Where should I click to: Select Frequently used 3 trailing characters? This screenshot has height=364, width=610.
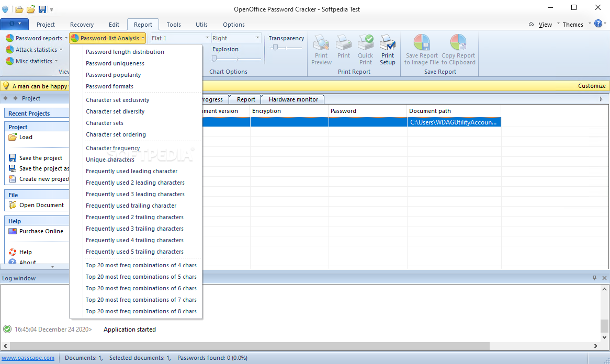coord(134,229)
